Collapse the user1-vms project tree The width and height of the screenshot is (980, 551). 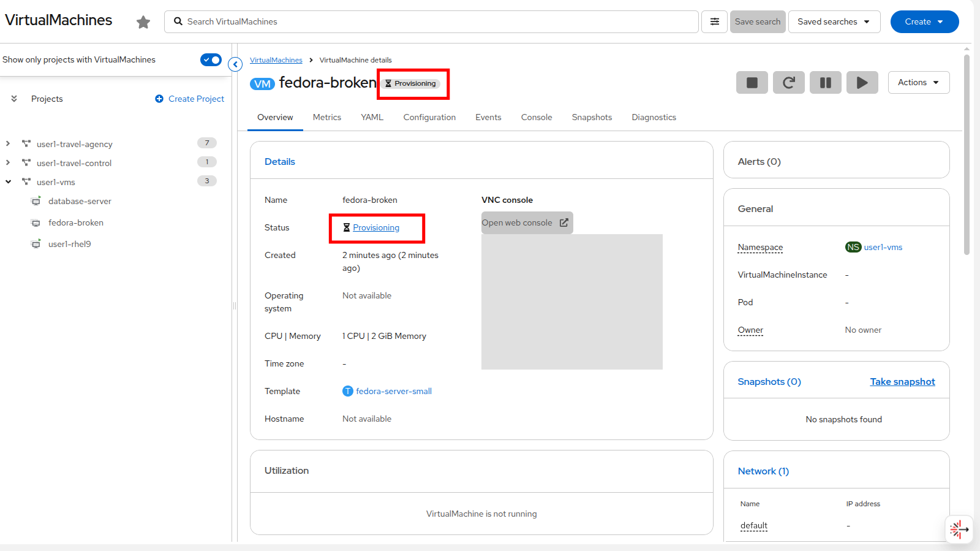pos(8,182)
